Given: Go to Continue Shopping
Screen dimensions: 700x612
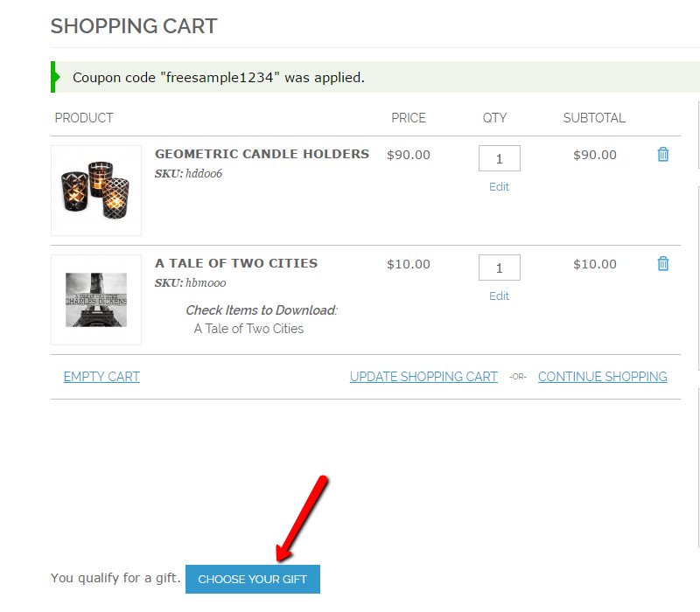Looking at the screenshot, I should click(x=602, y=377).
